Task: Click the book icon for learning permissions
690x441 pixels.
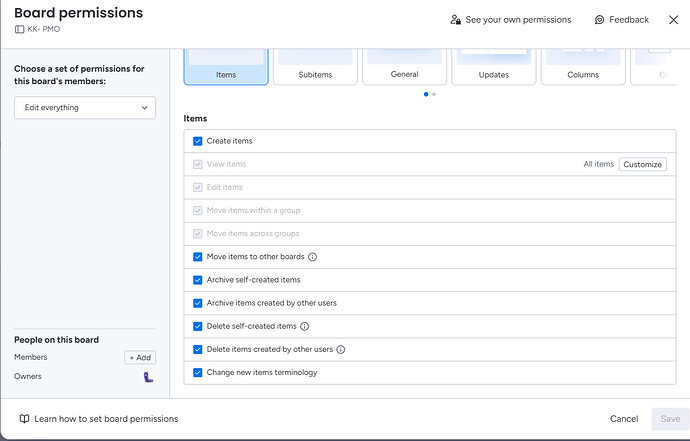Action: tap(24, 419)
